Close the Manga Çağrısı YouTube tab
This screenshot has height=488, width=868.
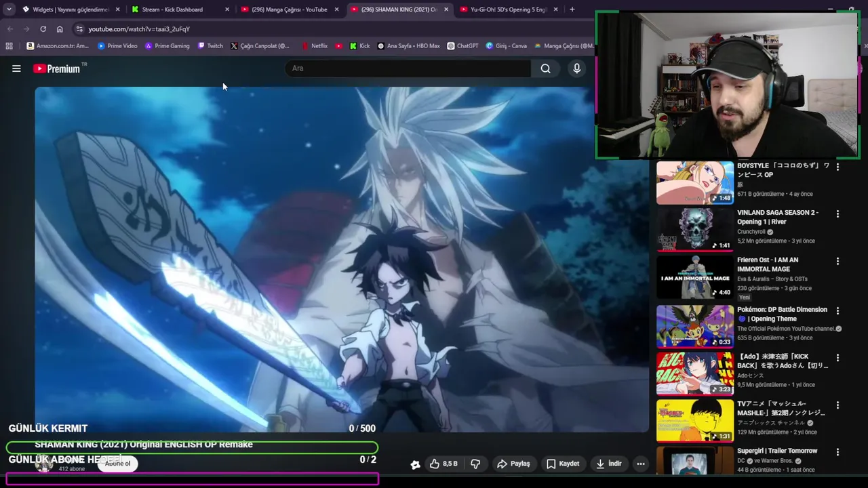point(336,9)
